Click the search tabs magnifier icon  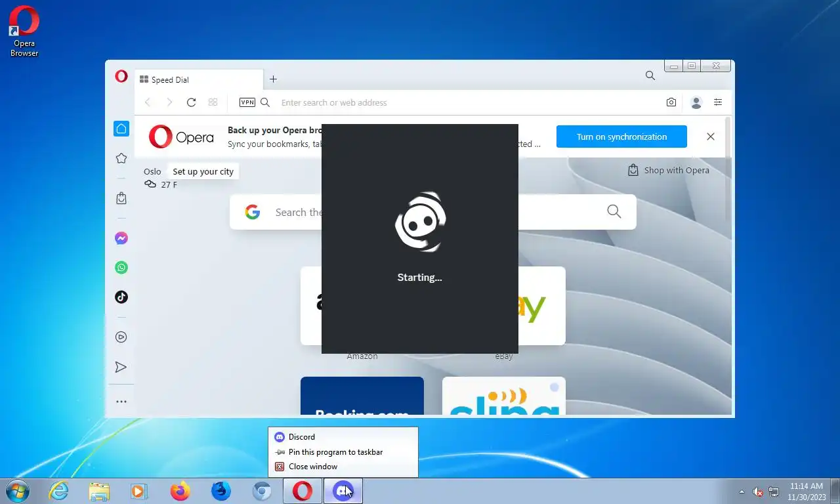tap(650, 75)
